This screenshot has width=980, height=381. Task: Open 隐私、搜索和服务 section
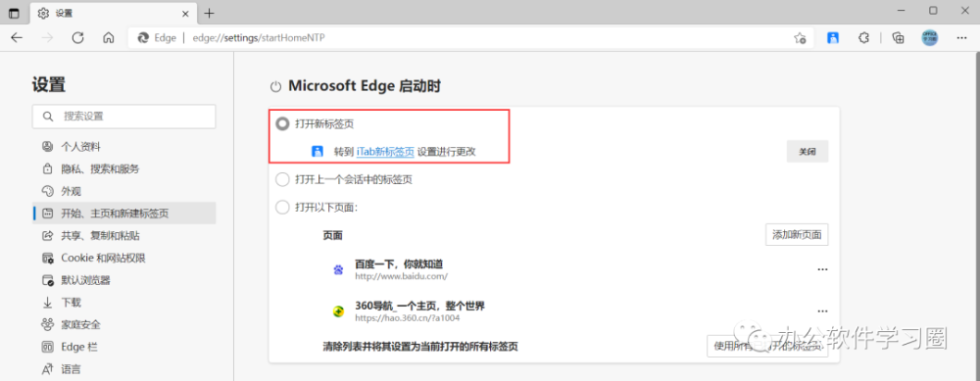[x=124, y=168]
